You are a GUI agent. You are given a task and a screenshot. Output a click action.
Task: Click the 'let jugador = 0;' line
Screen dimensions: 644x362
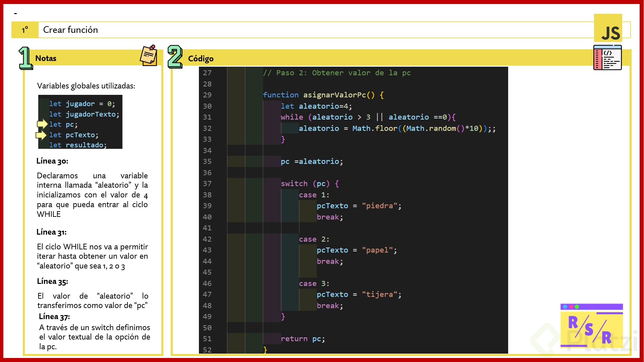pyautogui.click(x=82, y=104)
